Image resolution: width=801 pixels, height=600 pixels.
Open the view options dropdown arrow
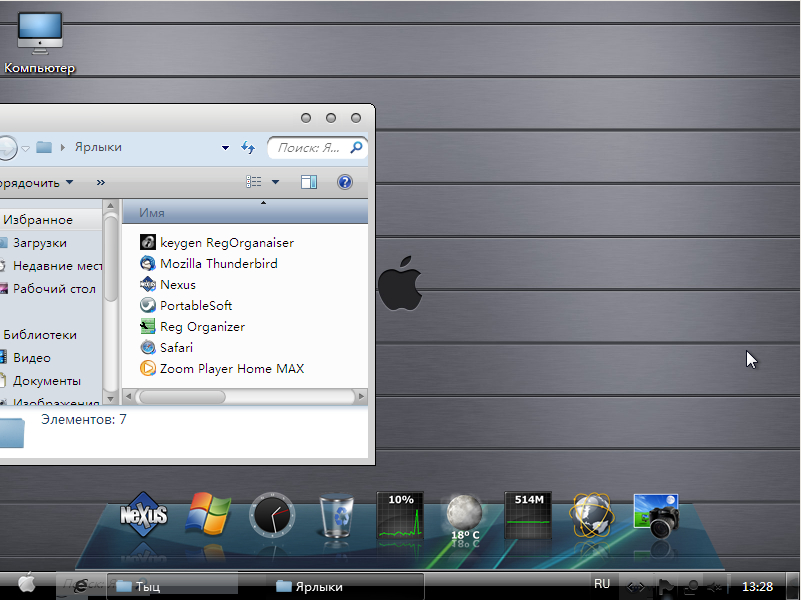276,182
